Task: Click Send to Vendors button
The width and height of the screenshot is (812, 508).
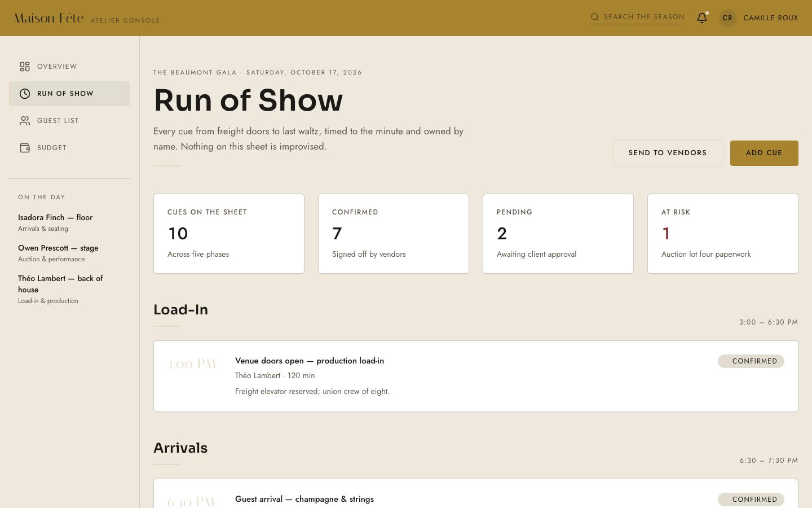Action: click(668, 153)
